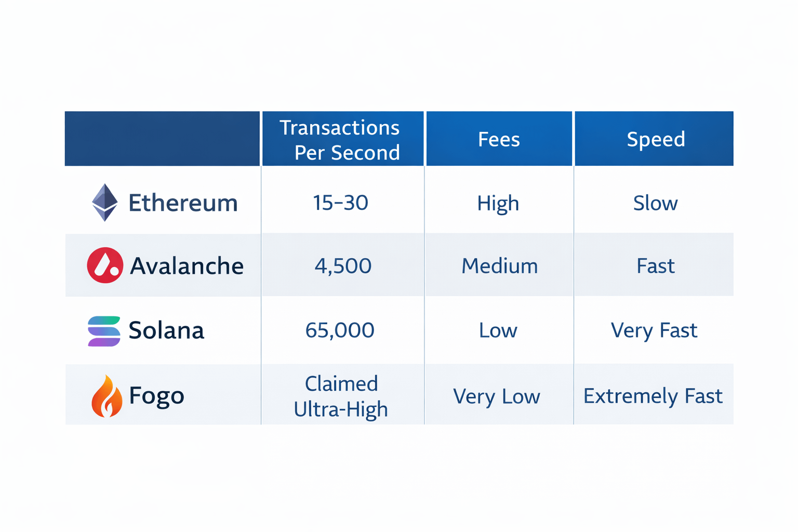Select the Fees column header
Viewport: 798px width, 532px height.
point(499,139)
